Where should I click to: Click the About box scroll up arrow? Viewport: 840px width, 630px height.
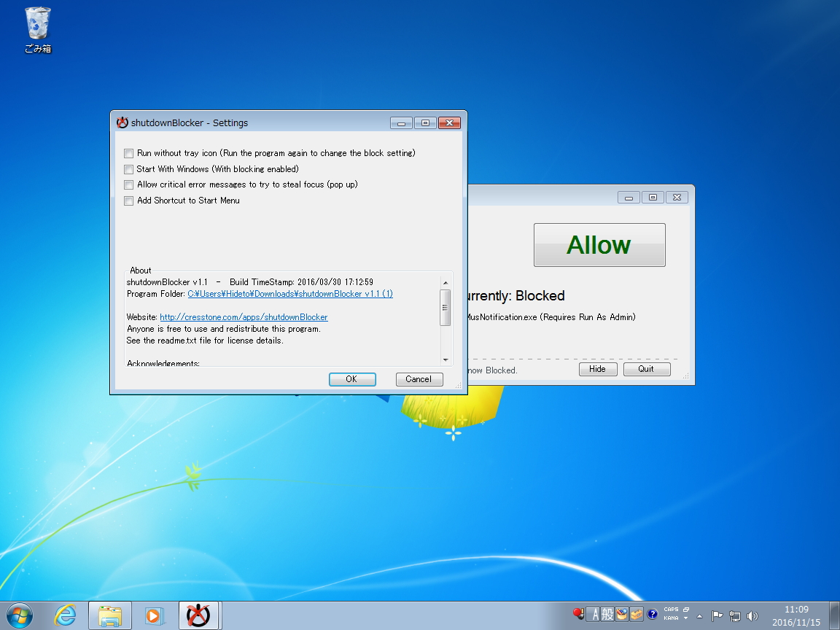pos(446,283)
